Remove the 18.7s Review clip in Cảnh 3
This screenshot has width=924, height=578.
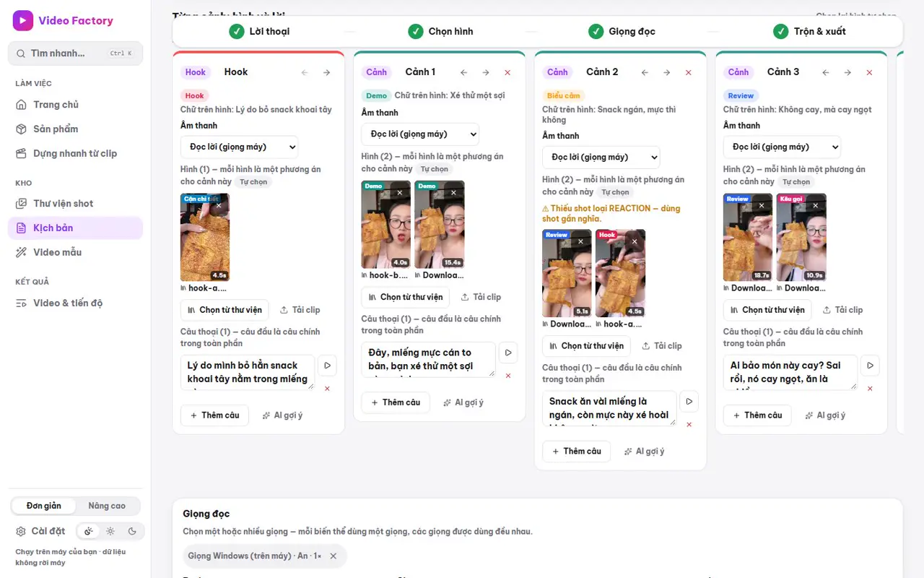762,206
